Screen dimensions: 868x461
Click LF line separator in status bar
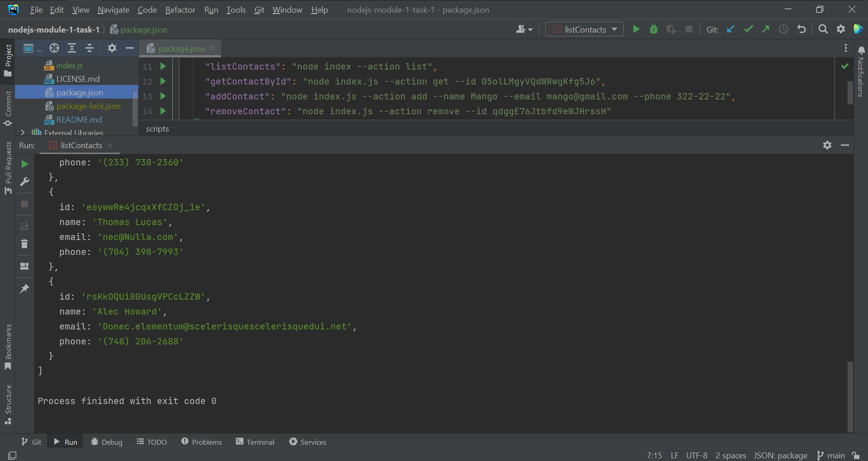[675, 455]
